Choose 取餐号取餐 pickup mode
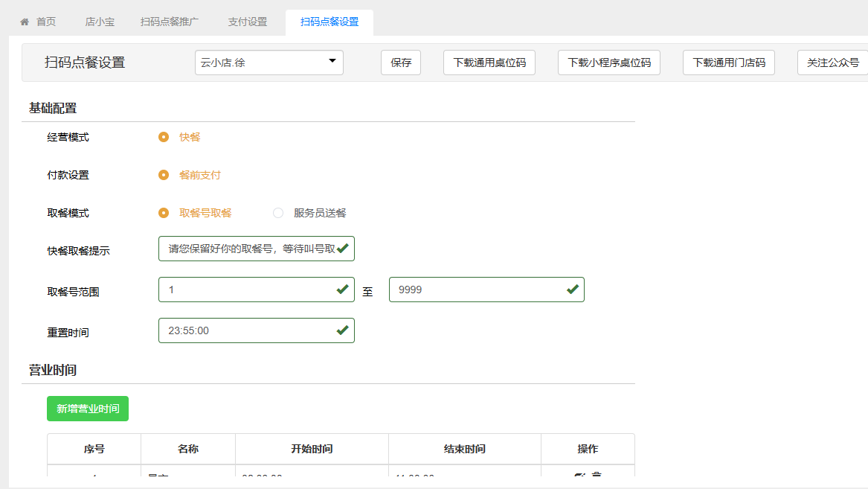This screenshot has width=868, height=489. click(164, 213)
